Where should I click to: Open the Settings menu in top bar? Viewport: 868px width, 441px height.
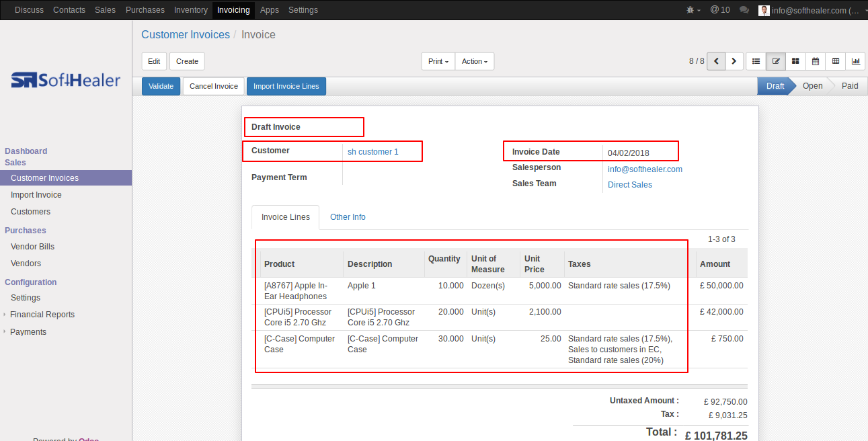tap(303, 10)
